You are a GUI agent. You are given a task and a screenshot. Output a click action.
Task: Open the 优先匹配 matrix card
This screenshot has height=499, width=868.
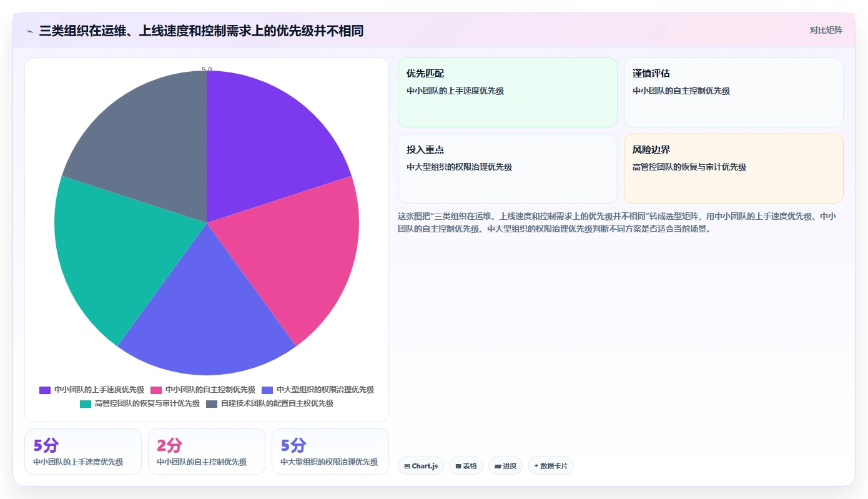pos(507,92)
